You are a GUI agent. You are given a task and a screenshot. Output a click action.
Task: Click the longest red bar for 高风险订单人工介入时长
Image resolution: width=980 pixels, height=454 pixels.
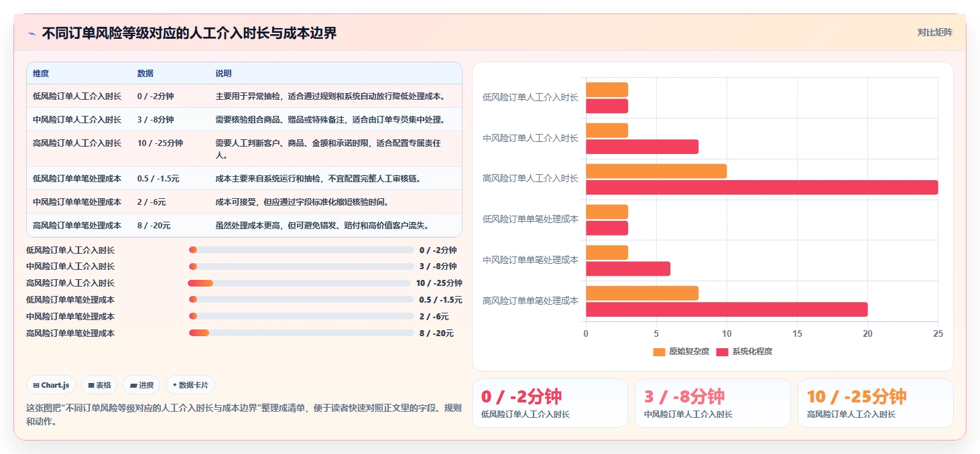pyautogui.click(x=762, y=187)
